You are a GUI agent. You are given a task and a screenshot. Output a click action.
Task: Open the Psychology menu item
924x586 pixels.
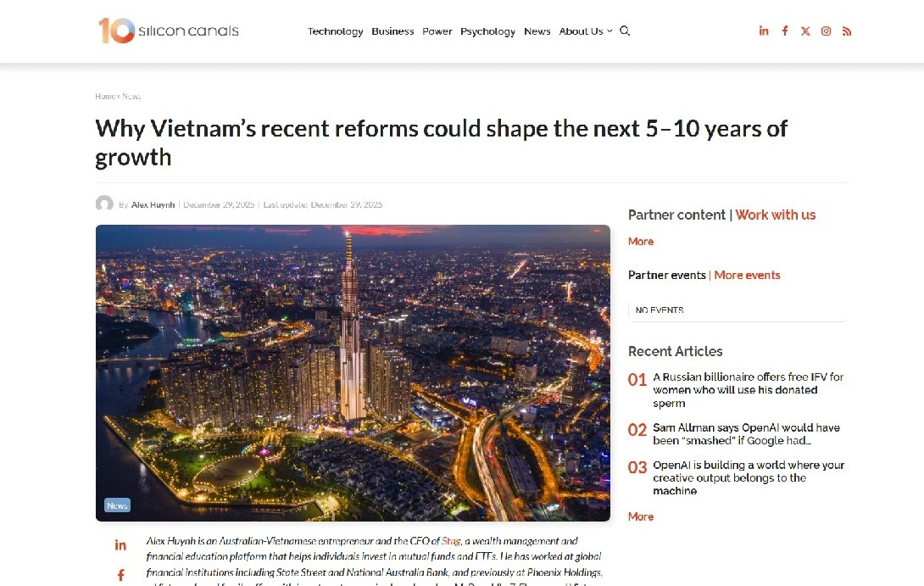coord(487,31)
